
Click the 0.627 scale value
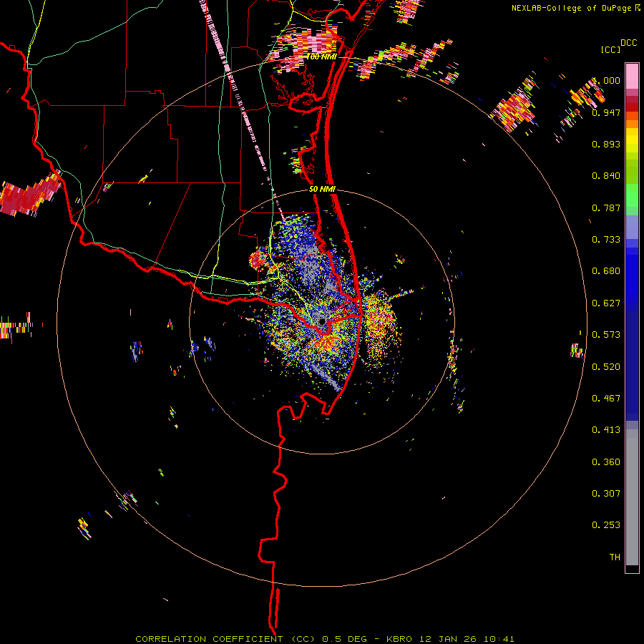[606, 303]
